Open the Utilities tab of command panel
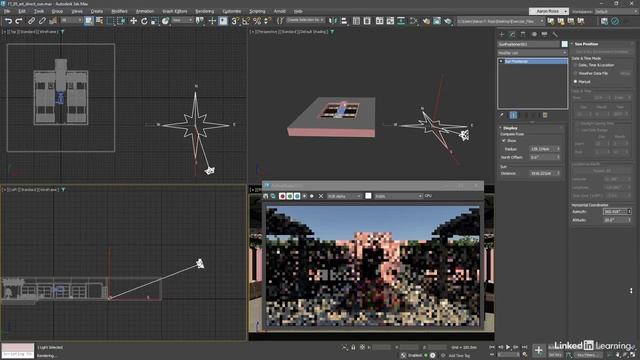640x360 pixels. tap(555, 35)
